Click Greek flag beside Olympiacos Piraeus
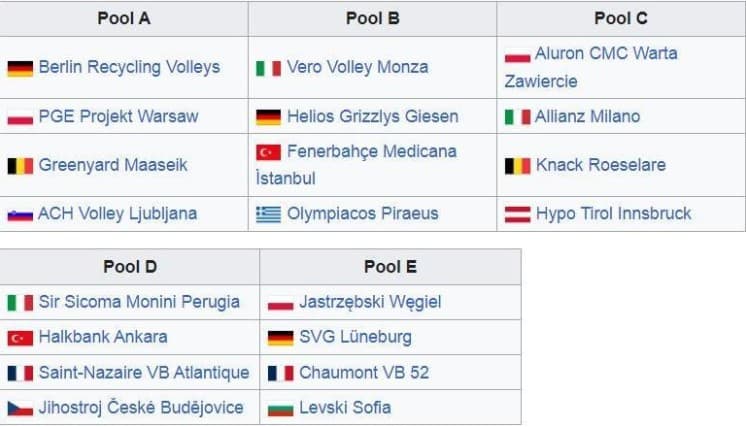 [268, 214]
